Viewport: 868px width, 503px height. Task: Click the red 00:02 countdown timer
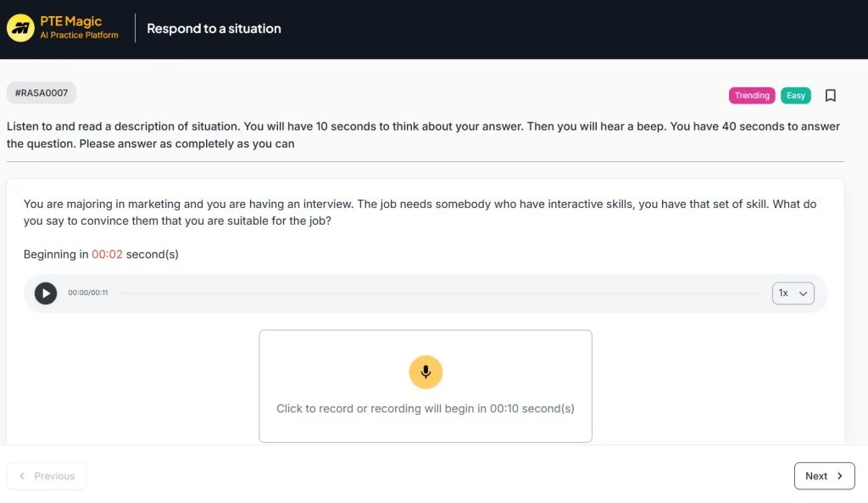coord(107,254)
